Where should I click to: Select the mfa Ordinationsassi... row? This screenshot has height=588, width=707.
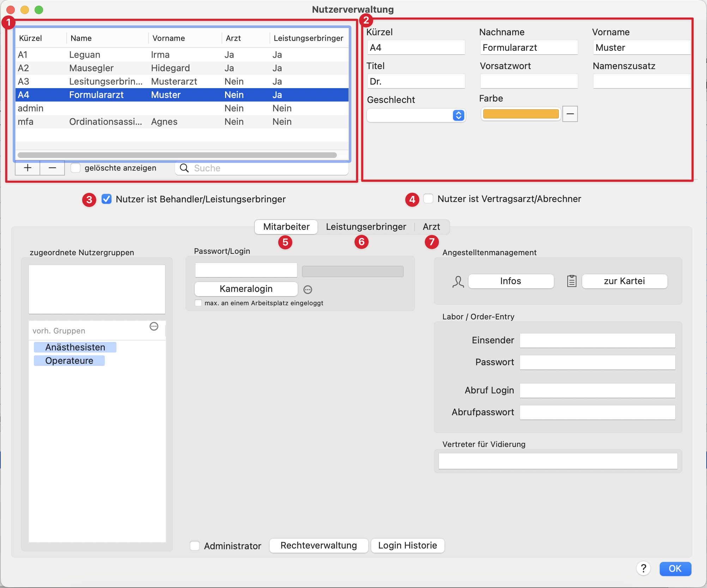(182, 122)
